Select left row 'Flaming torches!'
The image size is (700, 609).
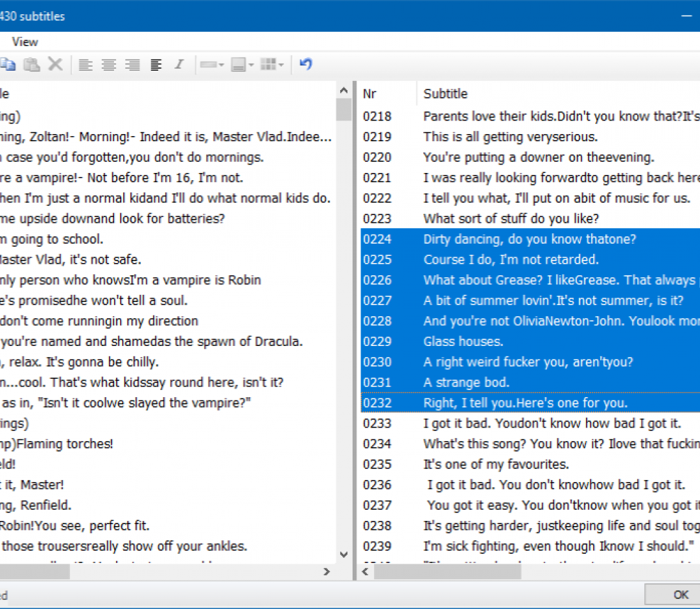168,444
